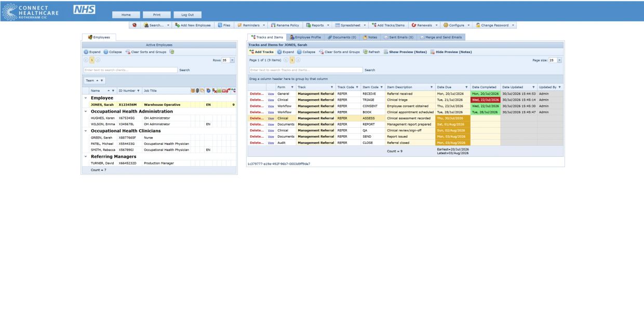This screenshot has width=644, height=314.
Task: Click the employee list refresh icon
Action: pyautogui.click(x=172, y=52)
